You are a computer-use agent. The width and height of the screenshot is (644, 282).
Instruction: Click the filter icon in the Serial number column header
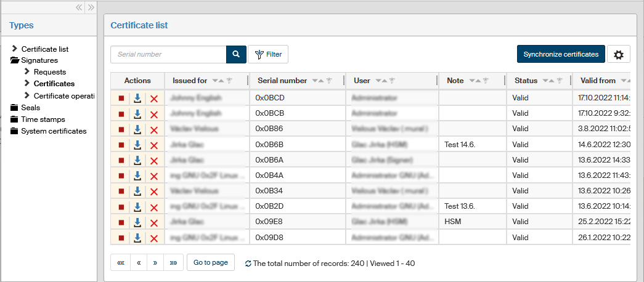[329, 81]
